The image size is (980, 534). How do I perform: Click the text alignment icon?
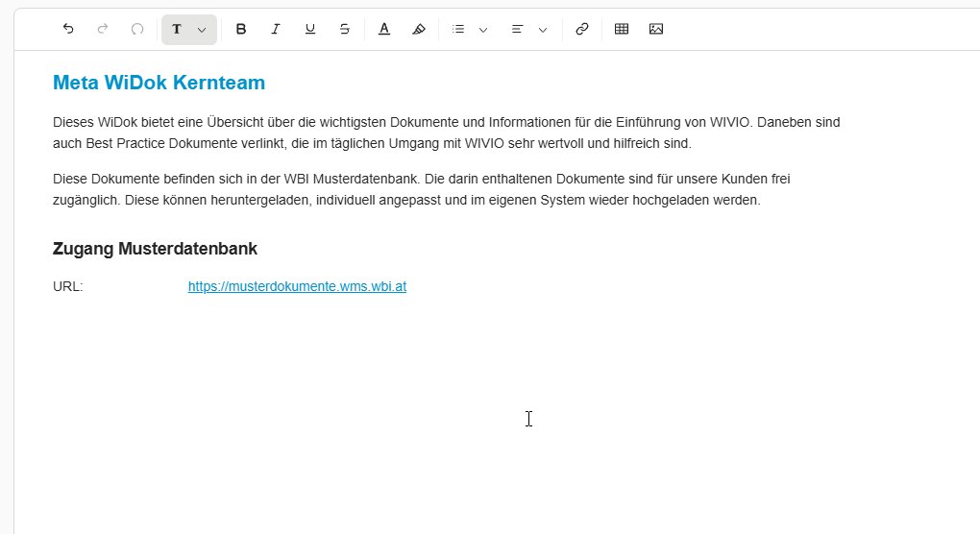(517, 29)
